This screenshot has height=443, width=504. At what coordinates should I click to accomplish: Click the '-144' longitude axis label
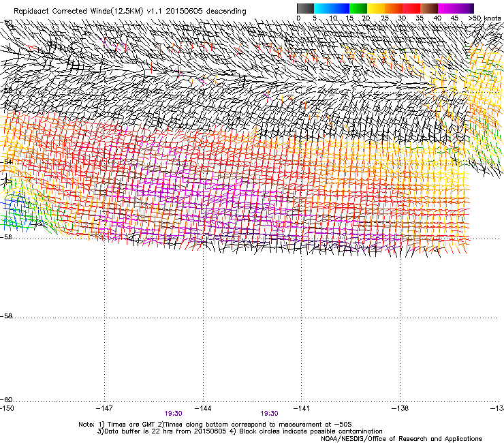pyautogui.click(x=203, y=408)
